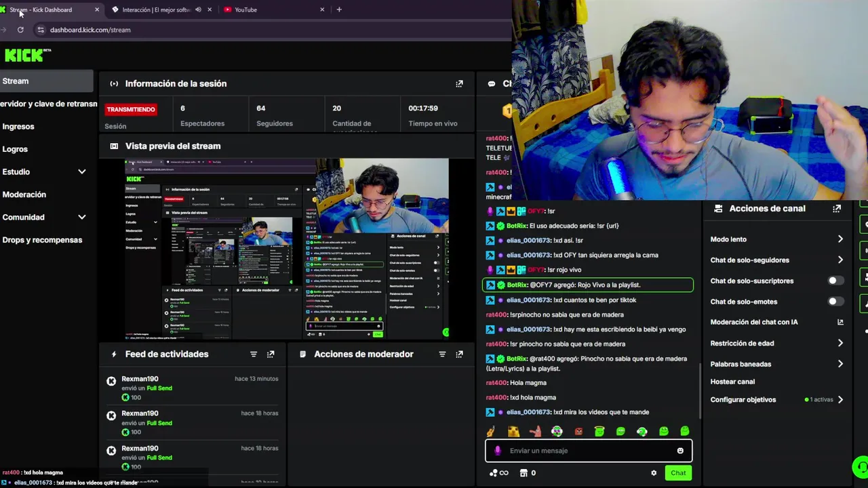Pop out the Información de la sesión panel

coord(459,84)
